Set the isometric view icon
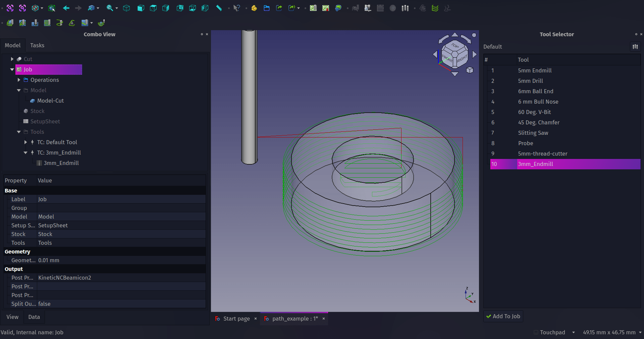The height and width of the screenshot is (339, 644). click(x=126, y=8)
